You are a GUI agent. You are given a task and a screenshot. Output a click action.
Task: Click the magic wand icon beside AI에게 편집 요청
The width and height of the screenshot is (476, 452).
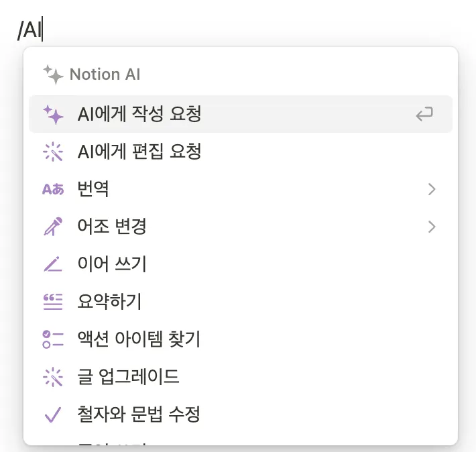pyautogui.click(x=53, y=152)
